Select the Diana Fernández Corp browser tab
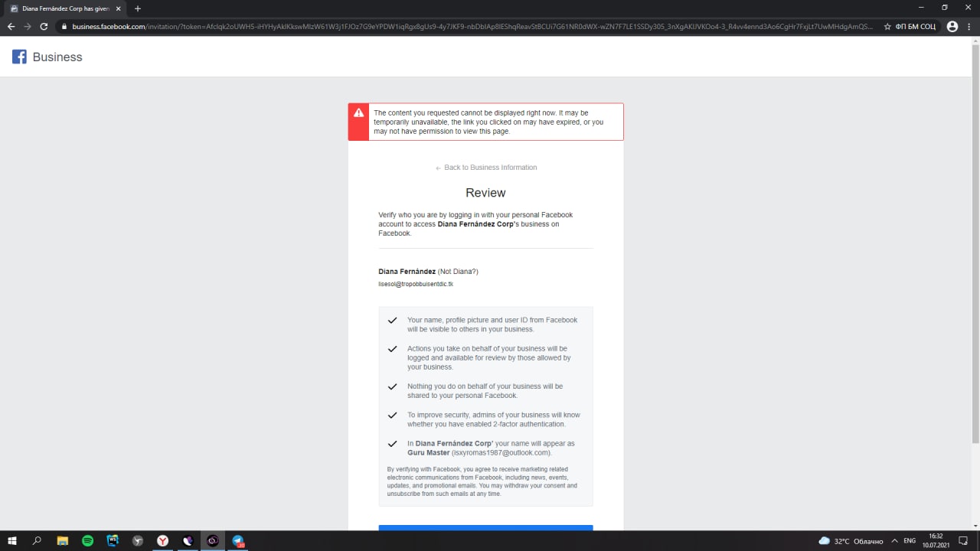The width and height of the screenshot is (980, 551). tap(64, 8)
